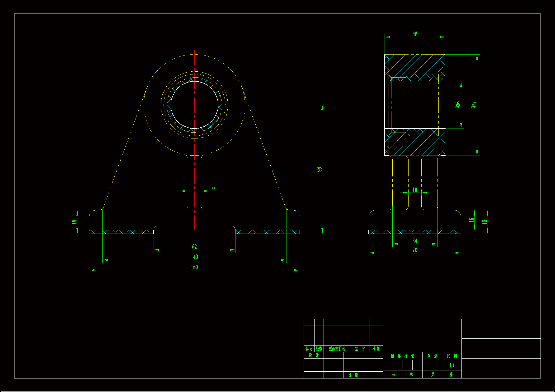Select the "46" width dimension text
Image resolution: width=555 pixels, height=392 pixels.
point(415,34)
